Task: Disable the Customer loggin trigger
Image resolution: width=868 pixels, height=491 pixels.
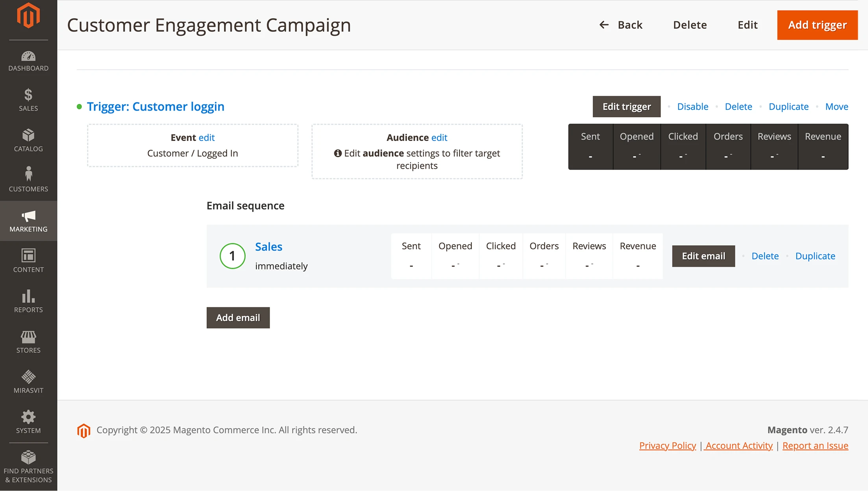Action: 692,106
